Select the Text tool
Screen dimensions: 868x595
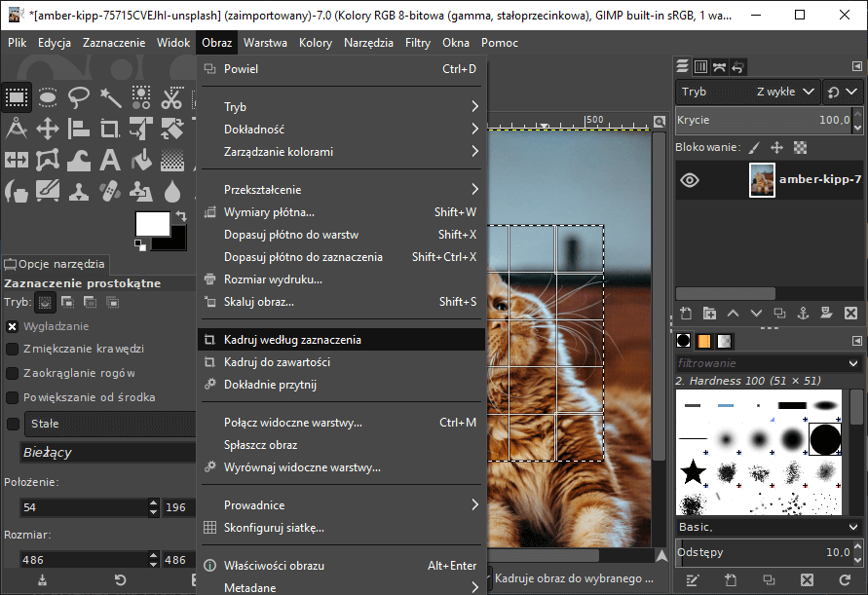(x=110, y=160)
